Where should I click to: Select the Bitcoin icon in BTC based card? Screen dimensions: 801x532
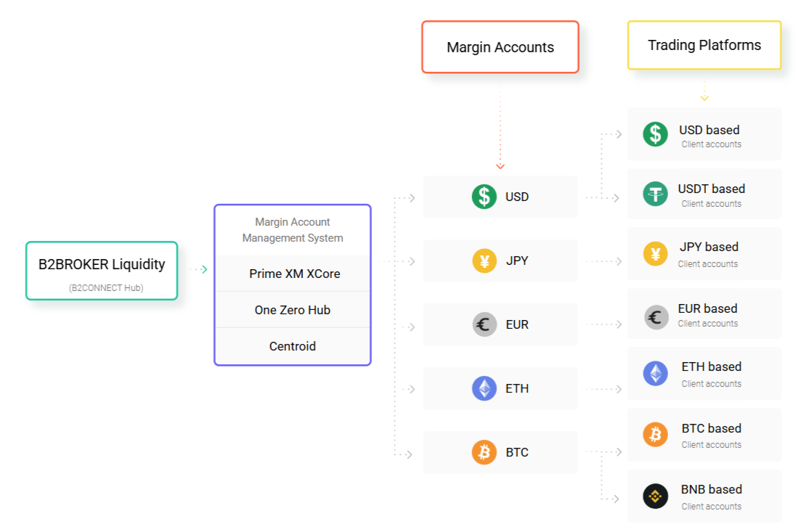click(x=656, y=435)
